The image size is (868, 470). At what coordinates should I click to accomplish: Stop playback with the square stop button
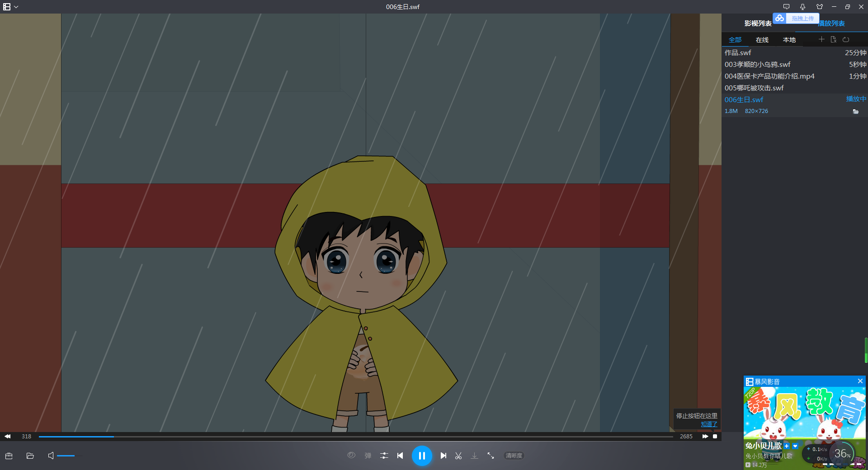[715, 437]
